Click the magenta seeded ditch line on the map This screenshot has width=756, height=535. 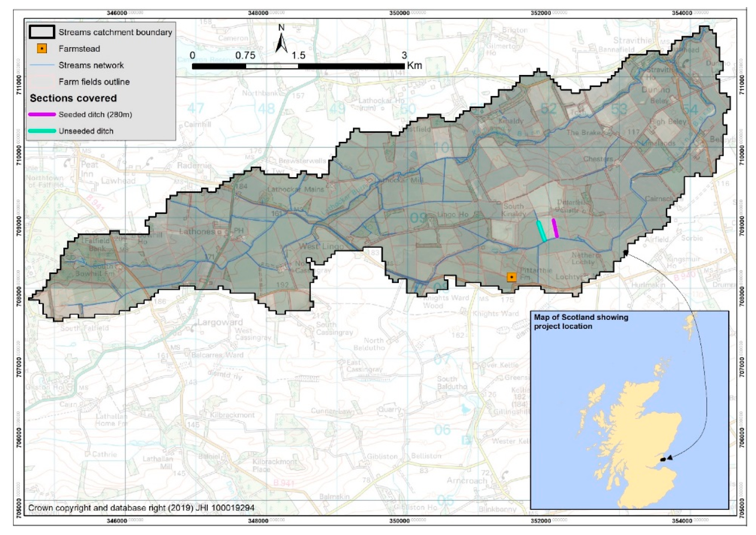click(x=555, y=228)
